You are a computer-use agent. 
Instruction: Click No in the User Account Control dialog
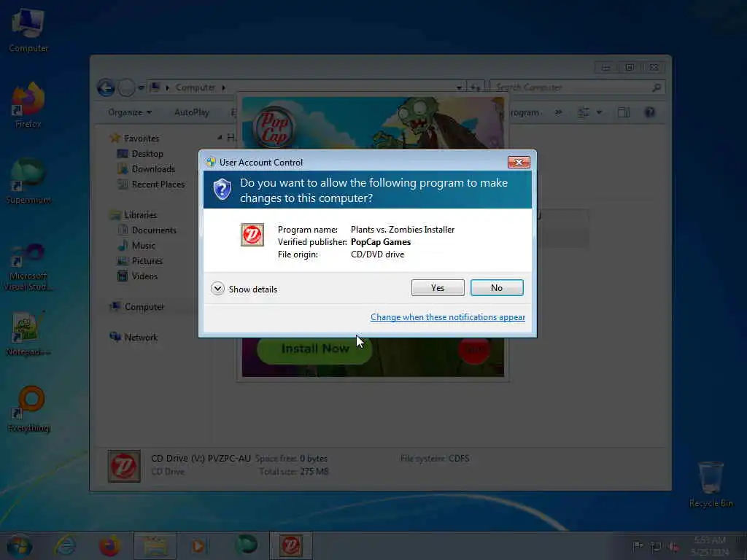[496, 287]
